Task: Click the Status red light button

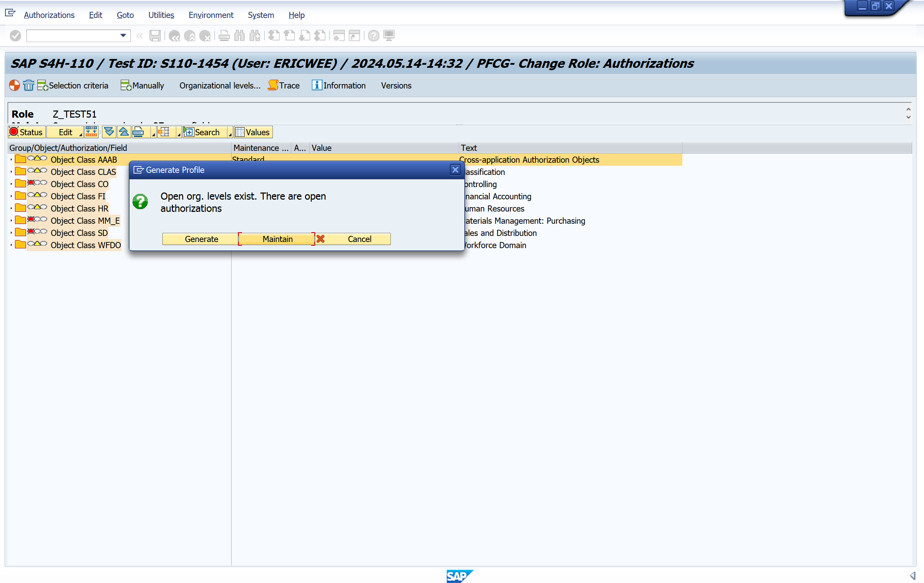Action: point(26,132)
